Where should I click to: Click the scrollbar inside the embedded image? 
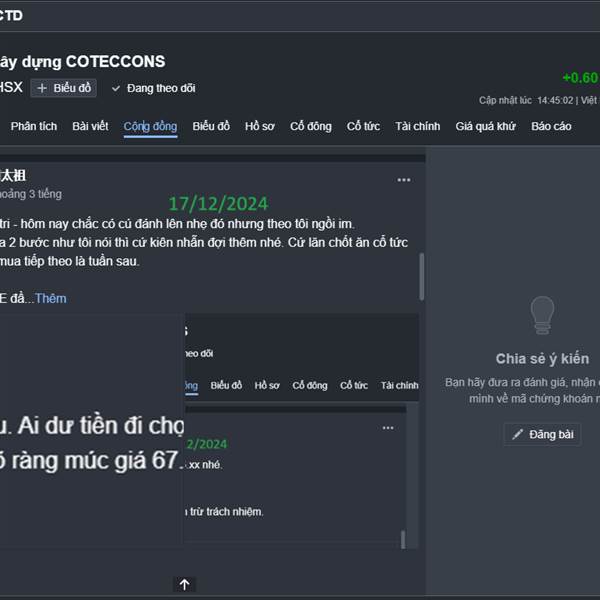(x=403, y=540)
